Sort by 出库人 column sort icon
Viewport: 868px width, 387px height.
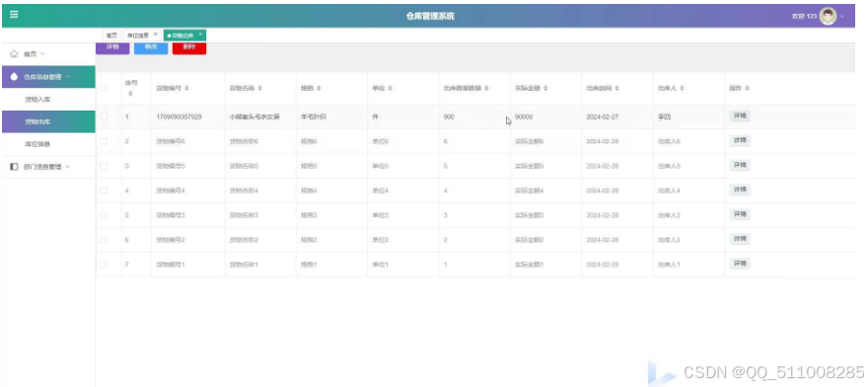pyautogui.click(x=682, y=89)
